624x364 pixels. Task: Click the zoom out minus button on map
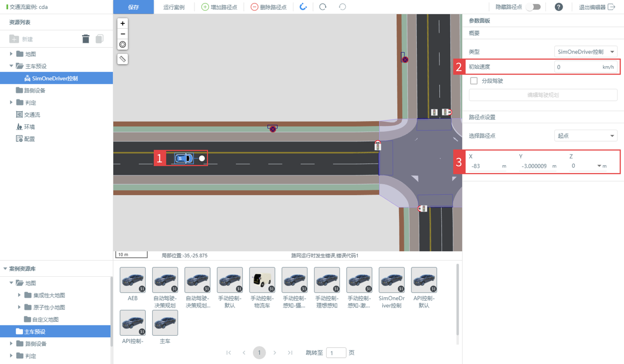tap(123, 34)
